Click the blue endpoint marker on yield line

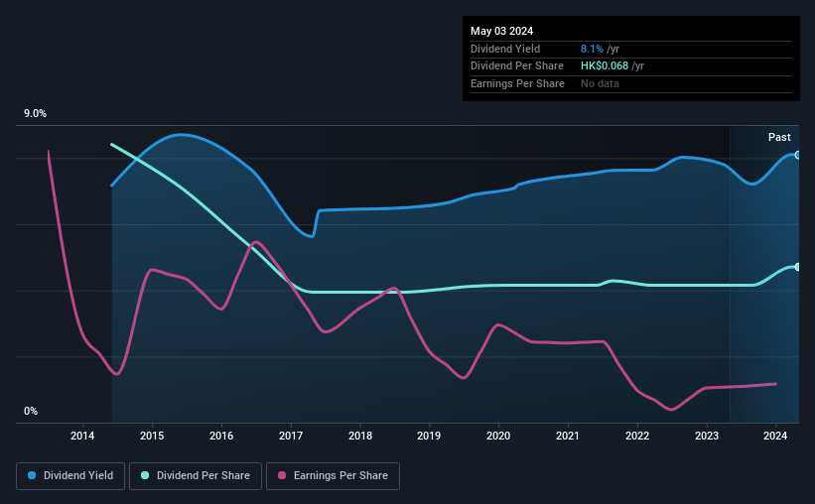point(797,155)
